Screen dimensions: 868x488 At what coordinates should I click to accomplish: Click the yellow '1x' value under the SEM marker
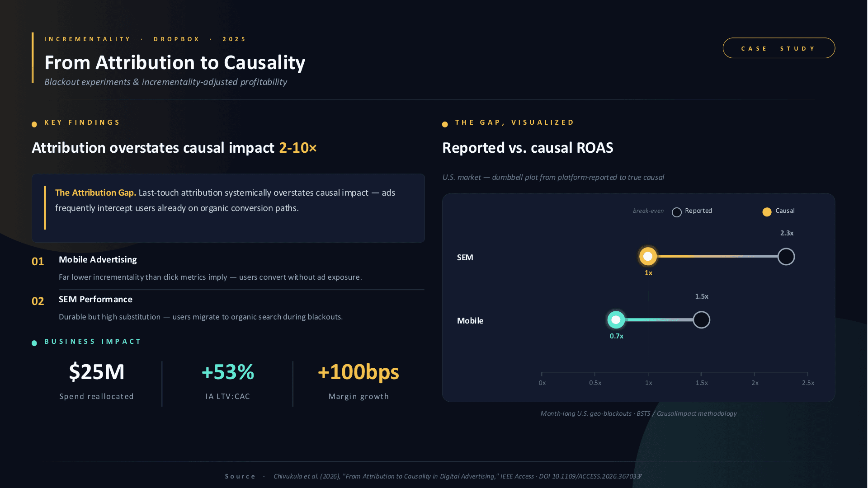point(648,273)
